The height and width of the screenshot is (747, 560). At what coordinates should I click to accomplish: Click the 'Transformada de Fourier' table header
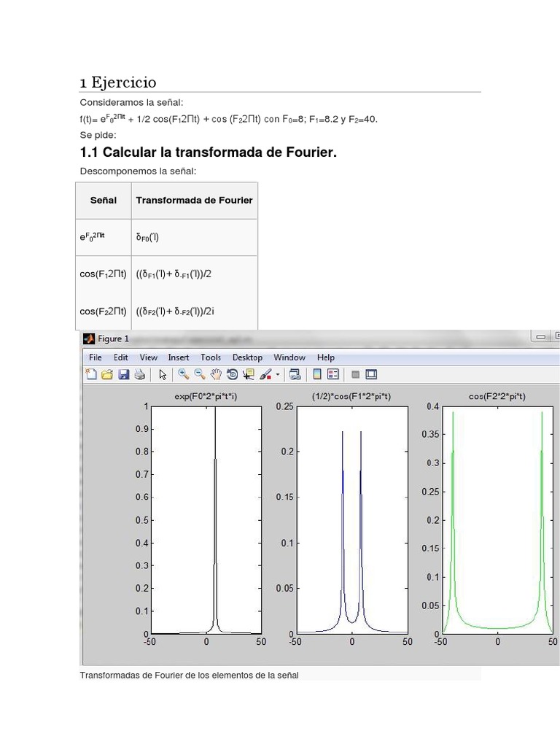point(194,201)
